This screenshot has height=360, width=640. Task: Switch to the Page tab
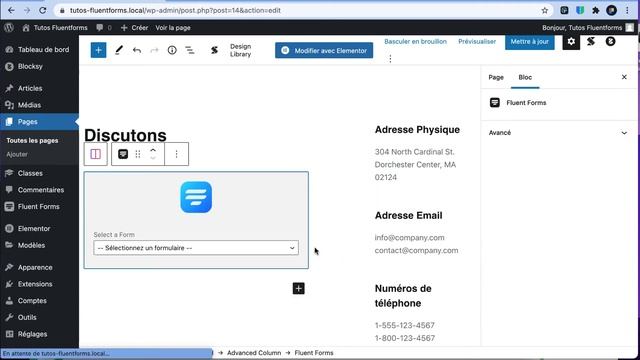[x=496, y=77]
